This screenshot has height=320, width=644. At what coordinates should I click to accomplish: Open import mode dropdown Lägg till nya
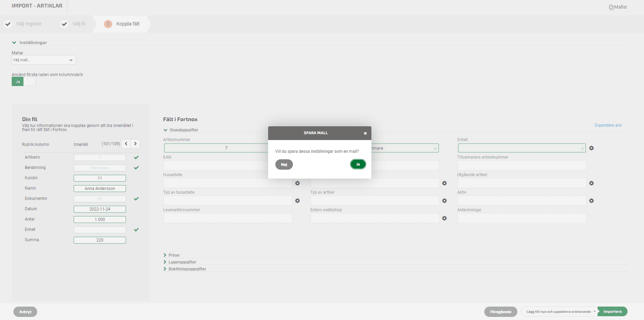point(559,312)
